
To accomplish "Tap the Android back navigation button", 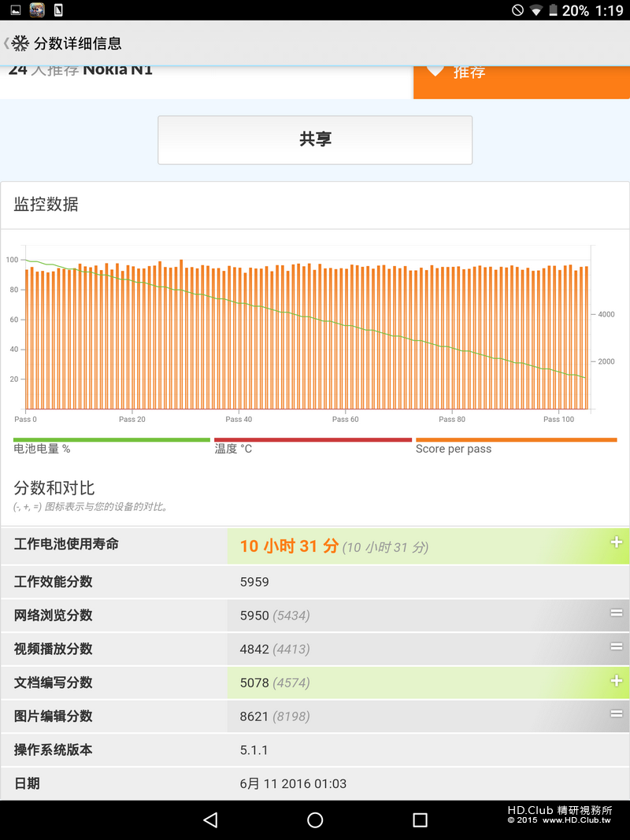I will click(x=210, y=820).
